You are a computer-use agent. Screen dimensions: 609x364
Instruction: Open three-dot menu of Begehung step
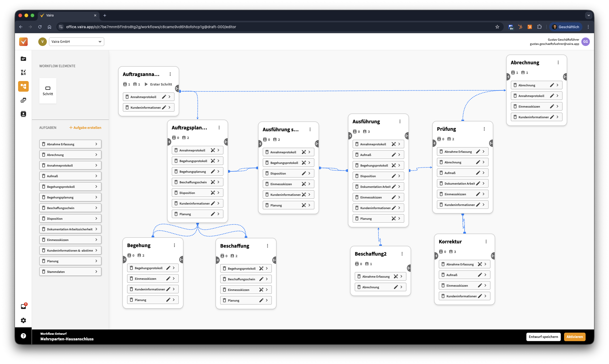(174, 245)
